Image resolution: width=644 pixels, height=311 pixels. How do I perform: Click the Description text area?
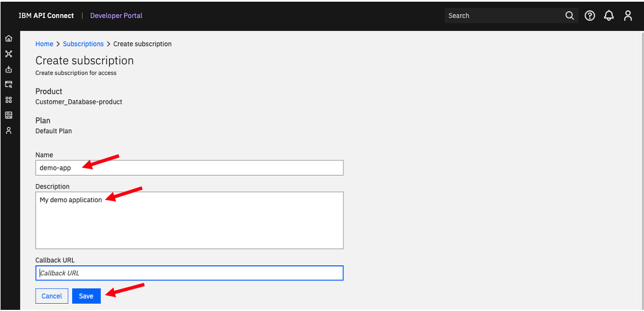(189, 220)
